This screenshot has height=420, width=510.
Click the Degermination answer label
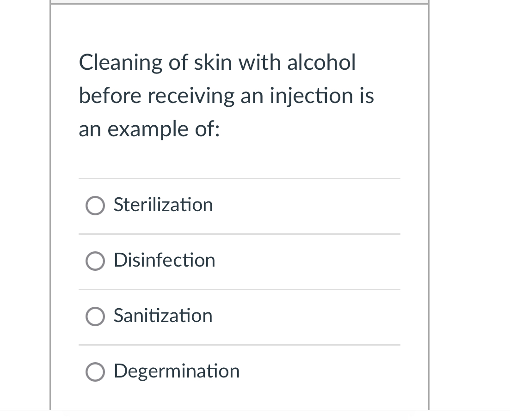click(x=177, y=371)
